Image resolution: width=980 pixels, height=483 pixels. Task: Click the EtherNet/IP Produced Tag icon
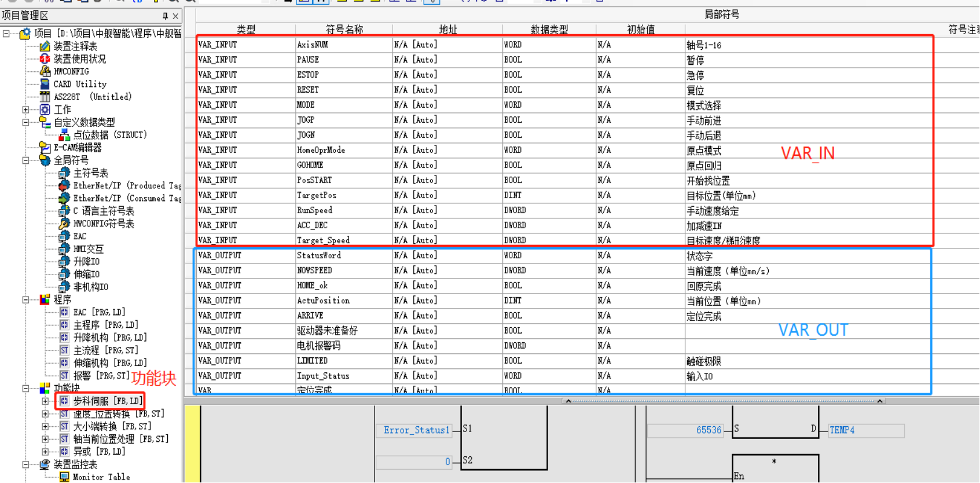[x=64, y=186]
